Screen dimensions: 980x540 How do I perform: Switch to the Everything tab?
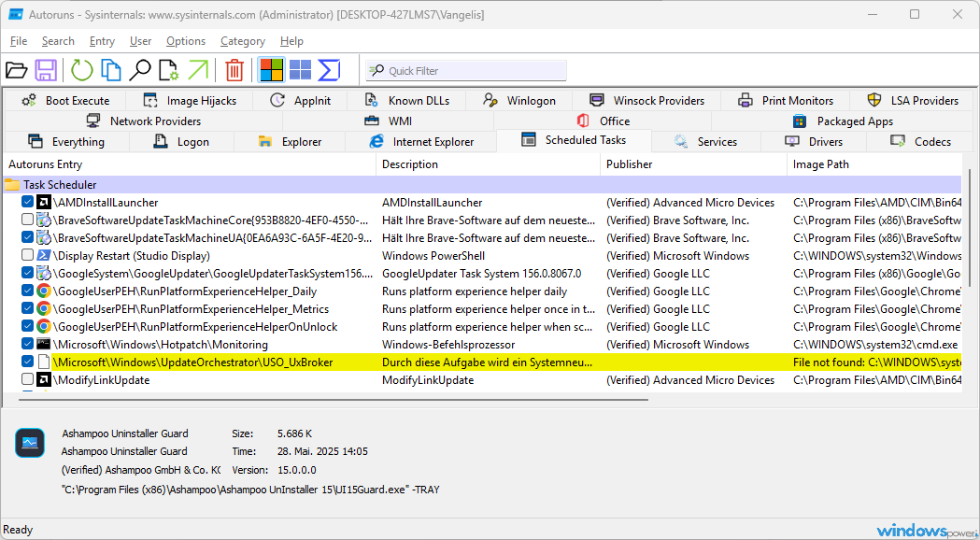coord(67,142)
